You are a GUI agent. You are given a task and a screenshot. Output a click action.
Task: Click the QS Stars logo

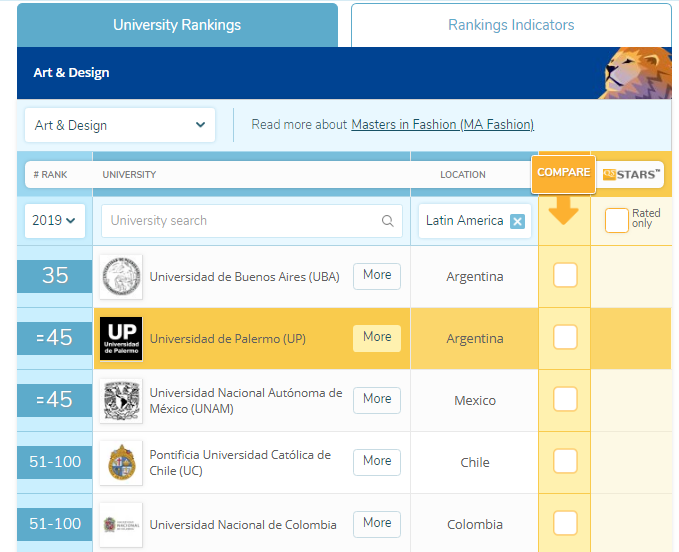(631, 174)
